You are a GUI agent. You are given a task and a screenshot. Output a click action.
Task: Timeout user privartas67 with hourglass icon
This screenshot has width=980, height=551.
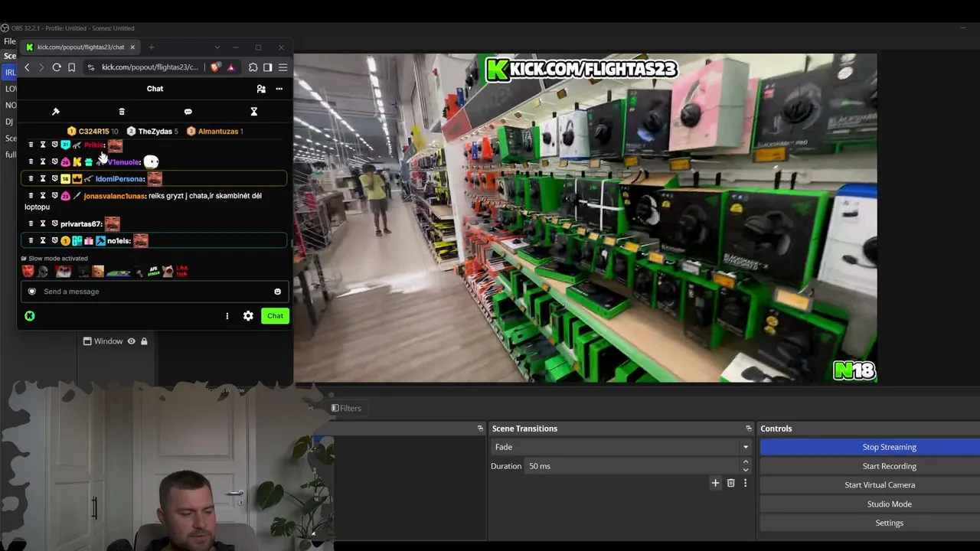pyautogui.click(x=43, y=223)
